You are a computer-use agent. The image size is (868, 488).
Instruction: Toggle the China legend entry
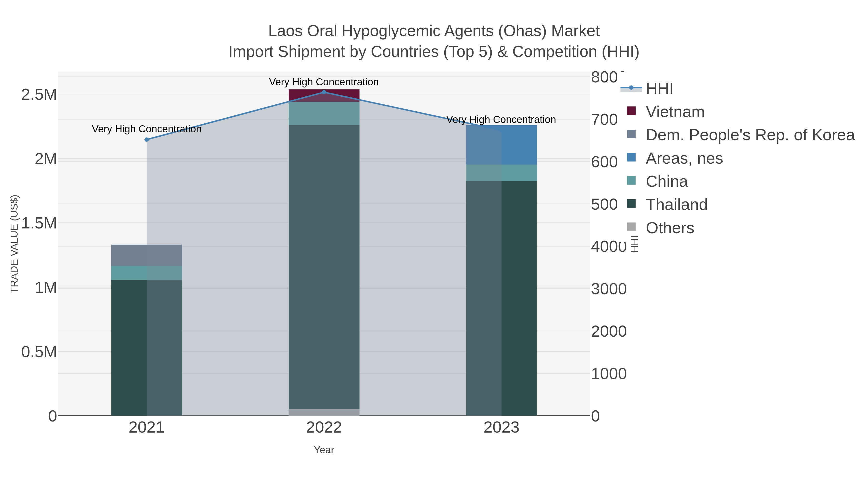657,181
